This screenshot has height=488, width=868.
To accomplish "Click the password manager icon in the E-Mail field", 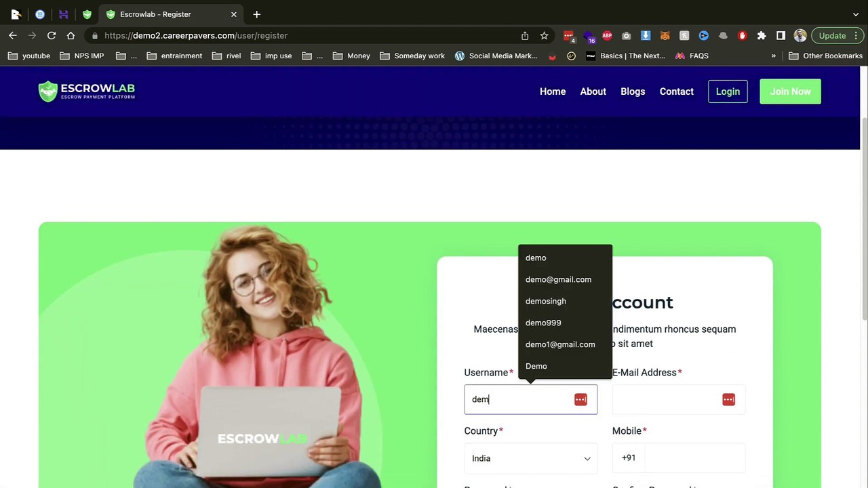I will pyautogui.click(x=728, y=400).
